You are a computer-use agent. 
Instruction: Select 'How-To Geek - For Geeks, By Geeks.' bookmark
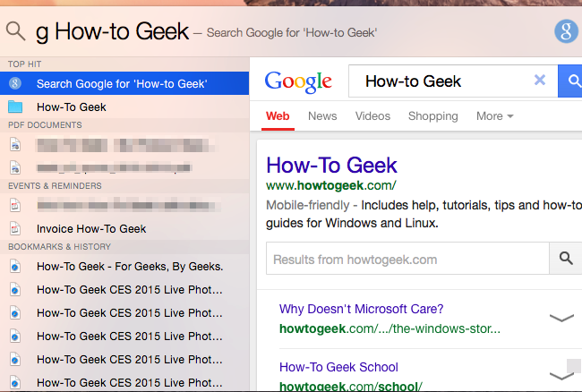(x=130, y=266)
